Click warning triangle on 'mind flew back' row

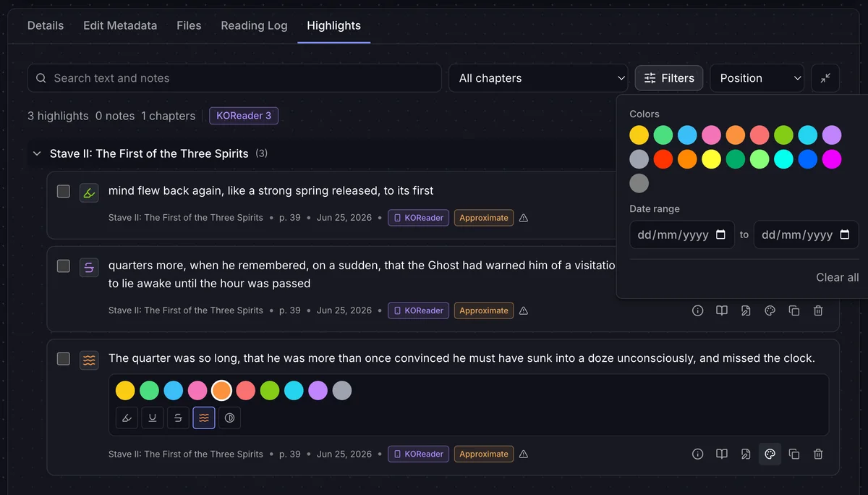(524, 218)
